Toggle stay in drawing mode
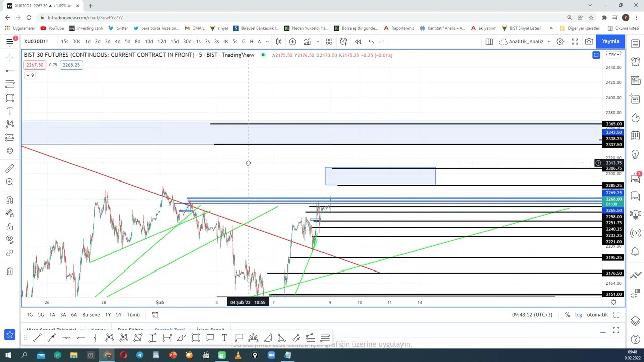 pos(10,214)
